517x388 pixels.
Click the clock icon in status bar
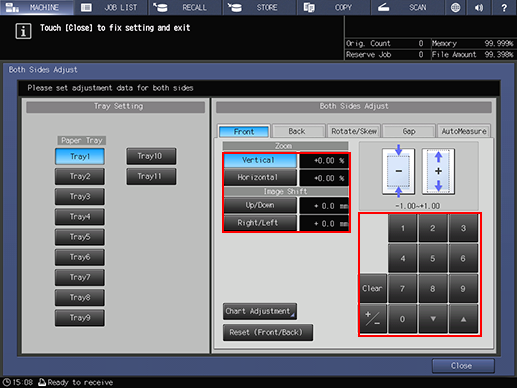6,382
